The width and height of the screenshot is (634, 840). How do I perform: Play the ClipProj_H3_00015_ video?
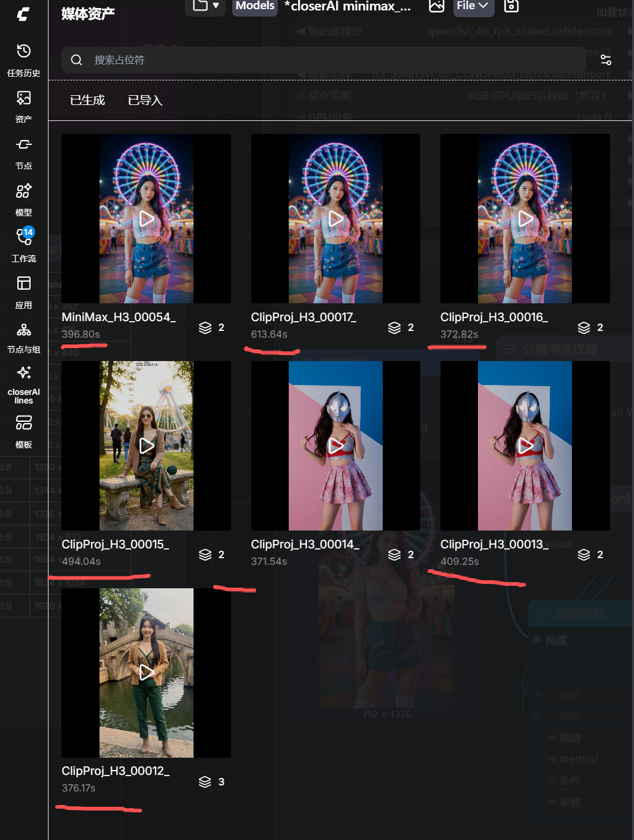tap(146, 446)
